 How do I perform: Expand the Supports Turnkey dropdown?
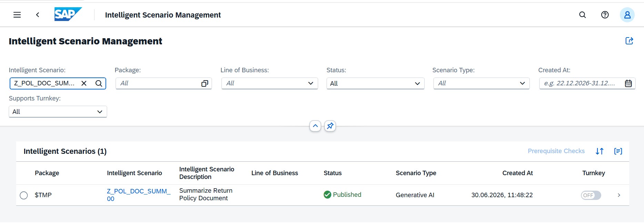click(x=100, y=111)
